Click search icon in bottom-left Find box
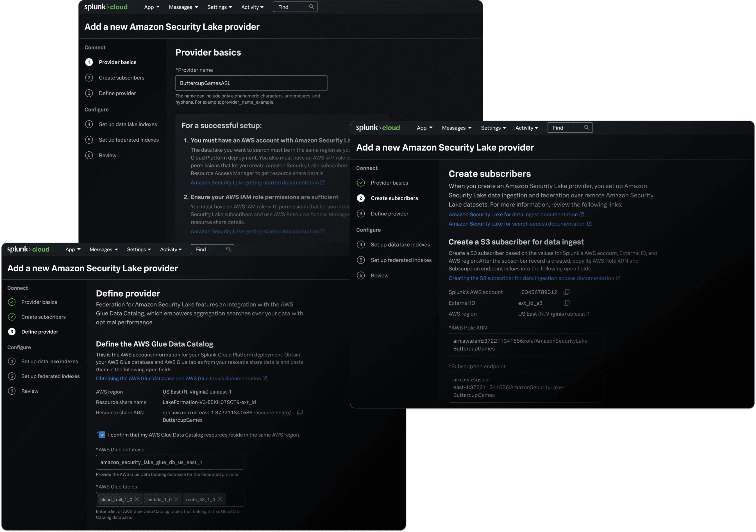Screen dimensions: 756x532 [x=228, y=249]
